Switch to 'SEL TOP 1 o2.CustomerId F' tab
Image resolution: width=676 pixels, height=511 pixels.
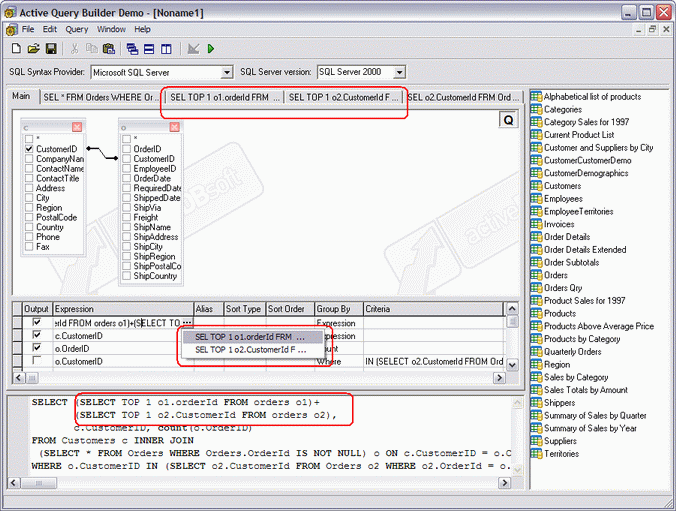(344, 97)
